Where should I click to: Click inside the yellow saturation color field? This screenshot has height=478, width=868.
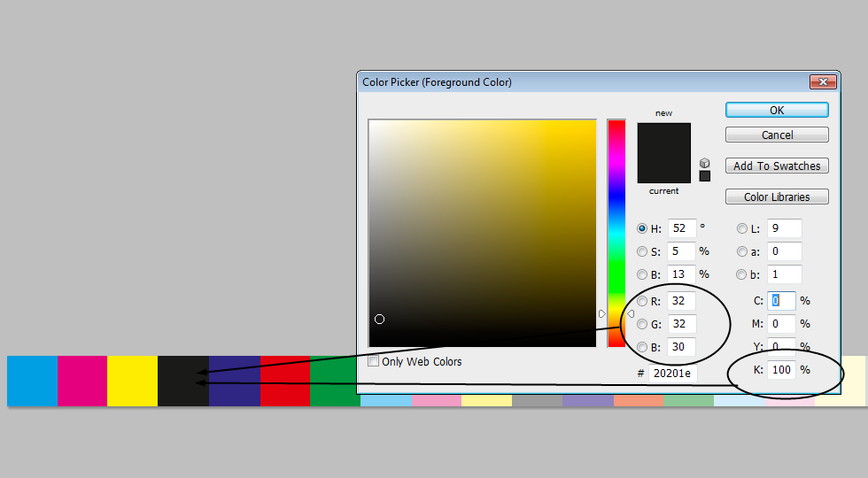[483, 234]
